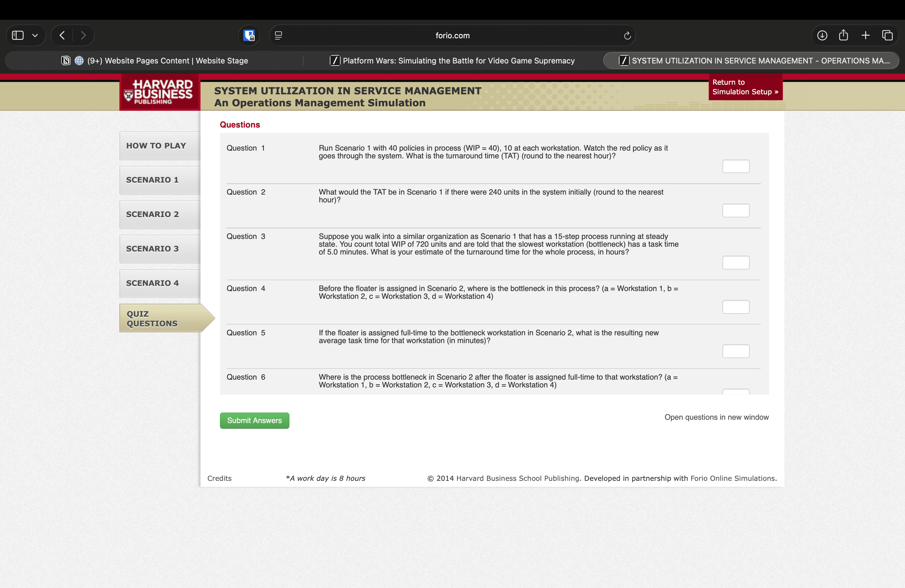Reload the page with the refresh icon
The width and height of the screenshot is (905, 588).
[627, 35]
